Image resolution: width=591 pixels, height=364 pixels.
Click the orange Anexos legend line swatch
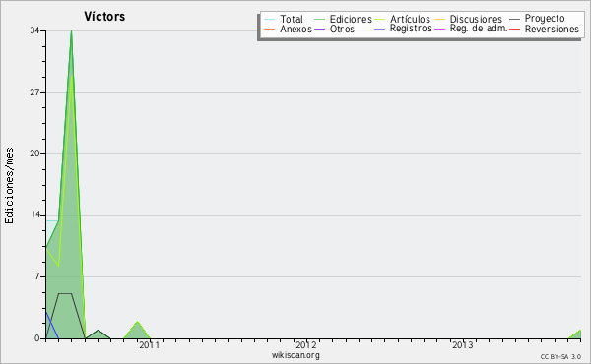(x=270, y=29)
